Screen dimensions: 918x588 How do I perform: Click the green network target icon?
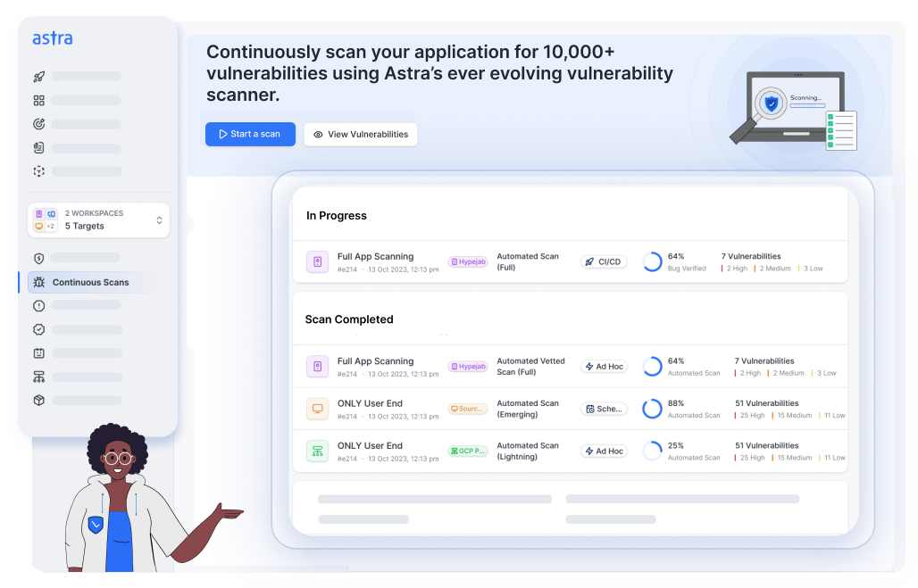click(x=317, y=451)
